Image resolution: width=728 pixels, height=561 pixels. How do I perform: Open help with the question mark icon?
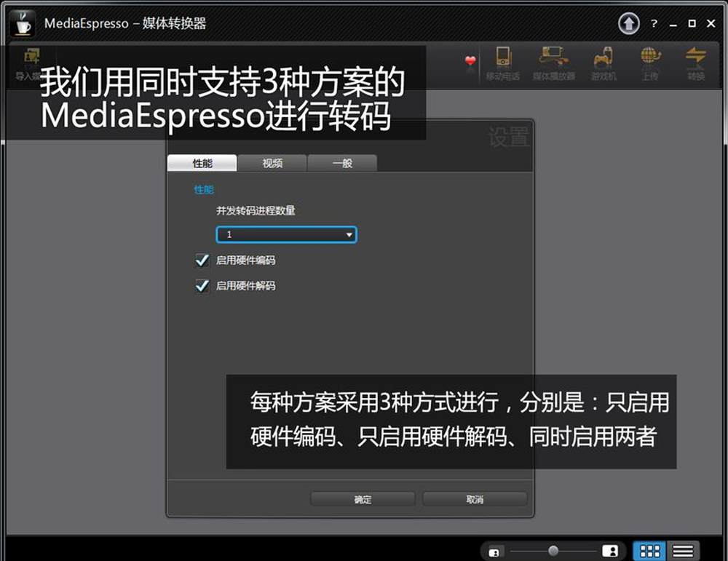(x=654, y=23)
